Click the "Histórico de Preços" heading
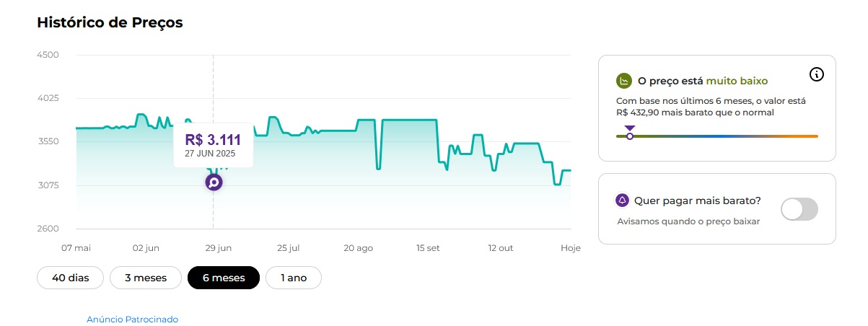This screenshot has width=868, height=326. pos(110,23)
